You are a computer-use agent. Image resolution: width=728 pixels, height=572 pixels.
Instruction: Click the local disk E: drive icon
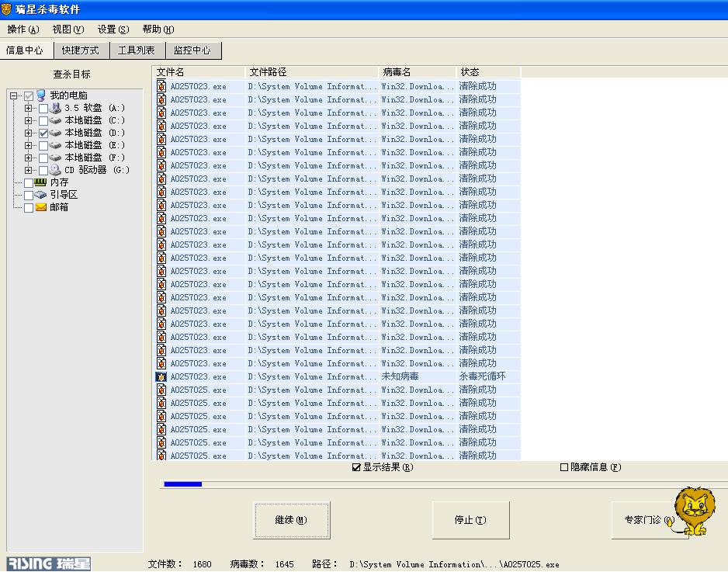click(55, 145)
